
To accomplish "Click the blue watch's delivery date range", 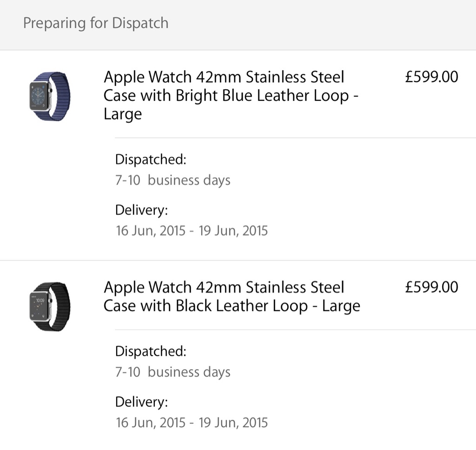I will click(x=192, y=231).
